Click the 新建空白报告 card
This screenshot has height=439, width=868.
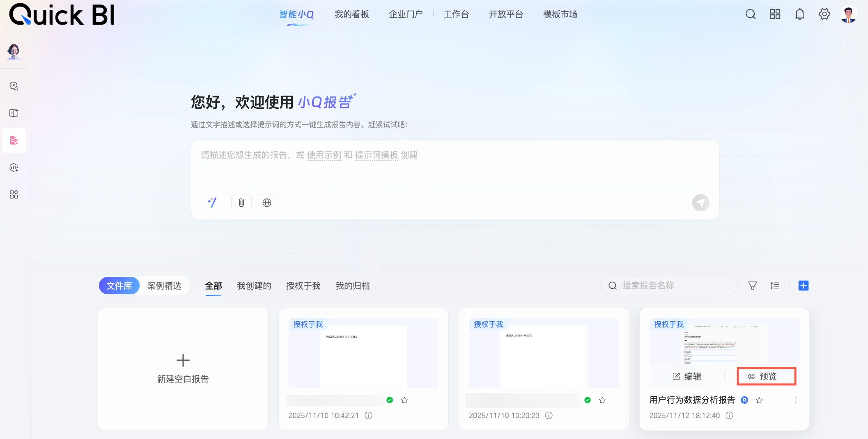pyautogui.click(x=183, y=369)
